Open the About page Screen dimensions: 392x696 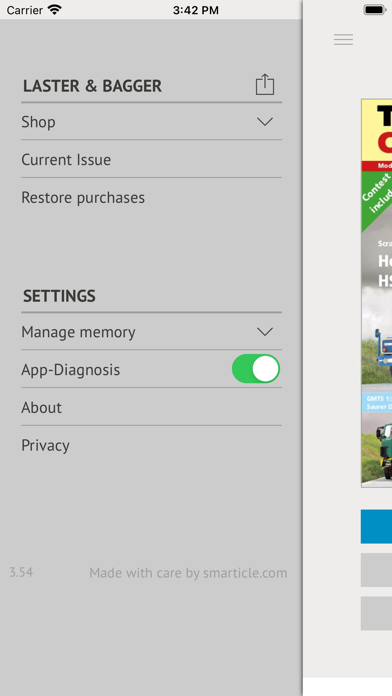(151, 407)
